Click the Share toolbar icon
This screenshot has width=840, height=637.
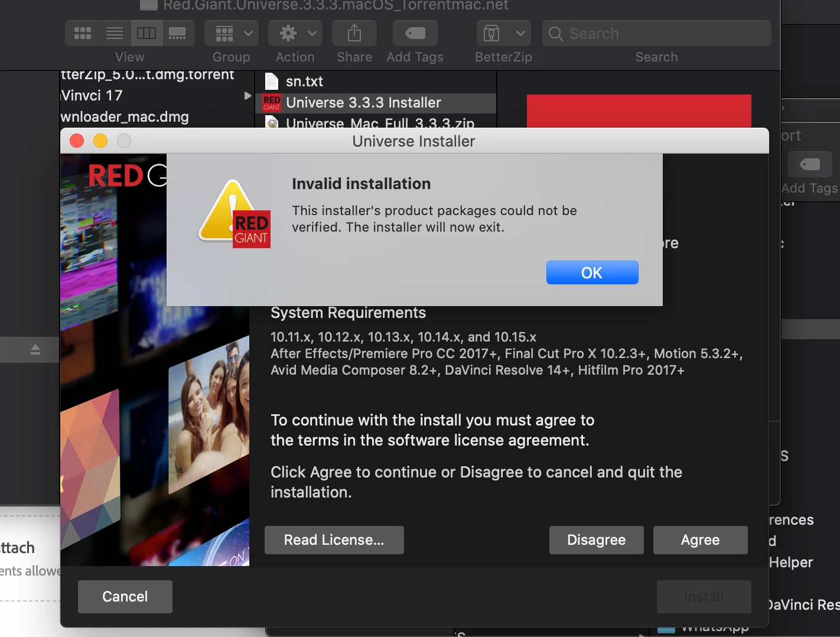click(354, 33)
